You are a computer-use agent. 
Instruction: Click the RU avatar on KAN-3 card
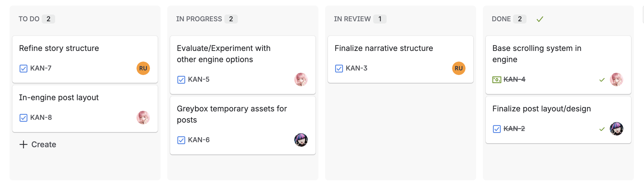(459, 68)
